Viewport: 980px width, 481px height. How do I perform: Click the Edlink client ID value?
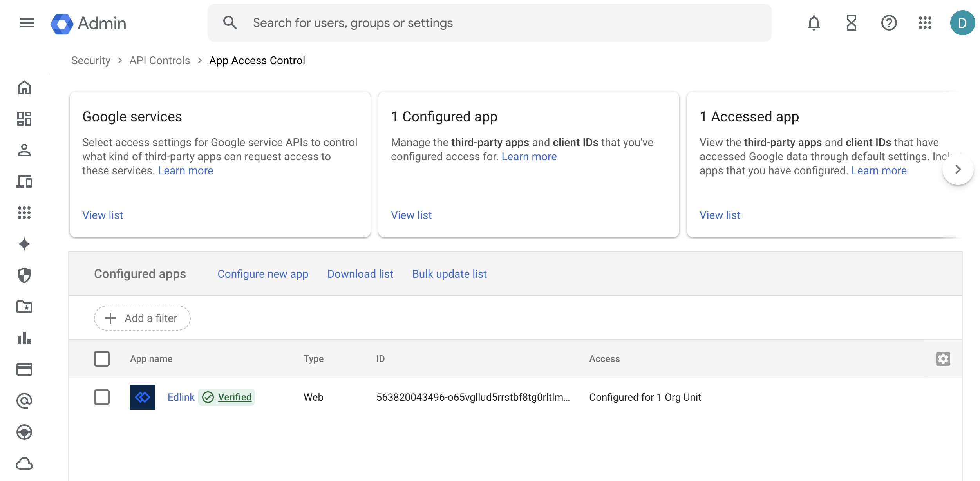(x=473, y=397)
